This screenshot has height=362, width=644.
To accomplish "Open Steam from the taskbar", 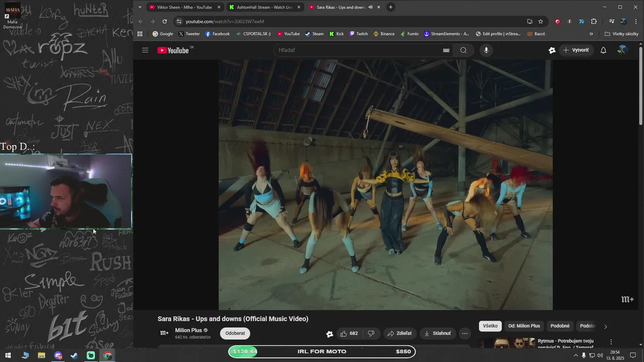I will tap(74, 355).
